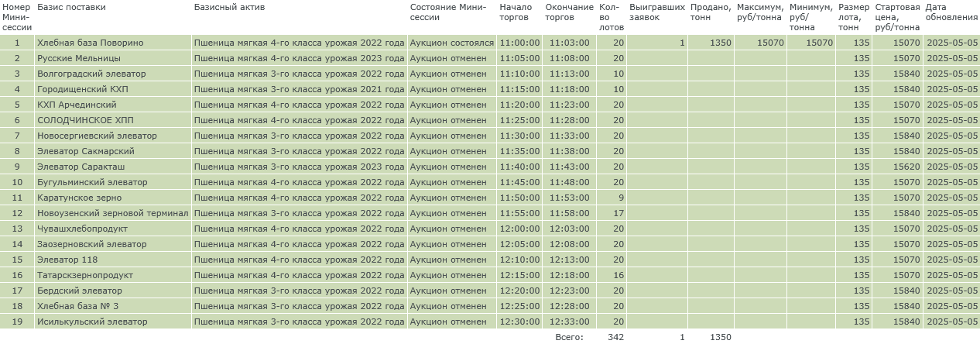Click the 'Стартовая цена, руб/тонна' column header

point(897,17)
